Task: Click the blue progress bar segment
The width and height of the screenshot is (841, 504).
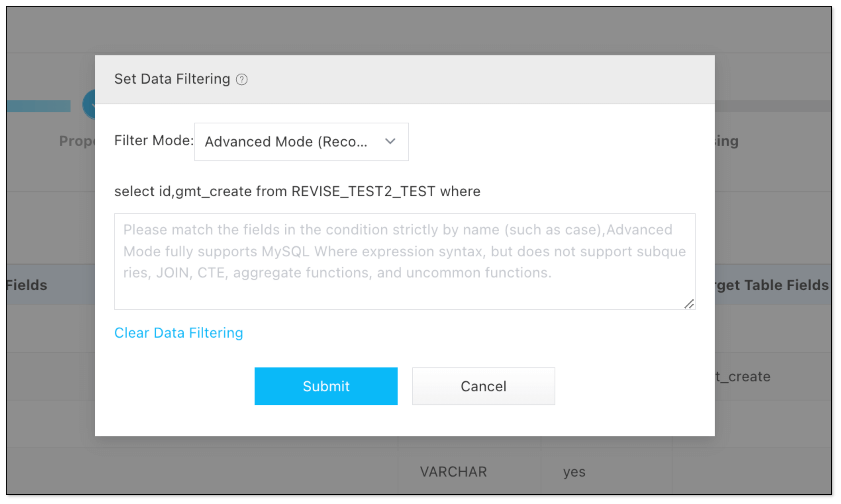Action: pos(38,106)
